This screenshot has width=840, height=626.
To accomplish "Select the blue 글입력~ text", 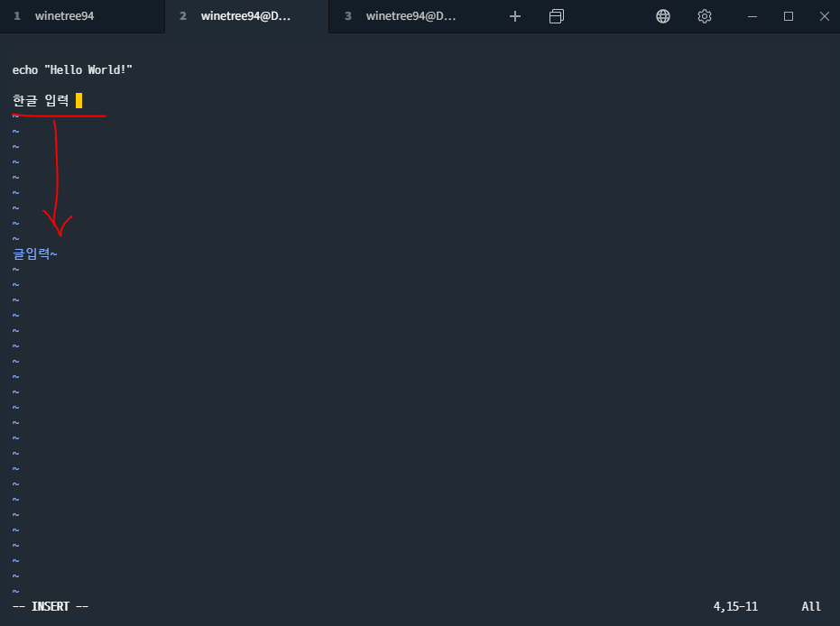I will 34,253.
